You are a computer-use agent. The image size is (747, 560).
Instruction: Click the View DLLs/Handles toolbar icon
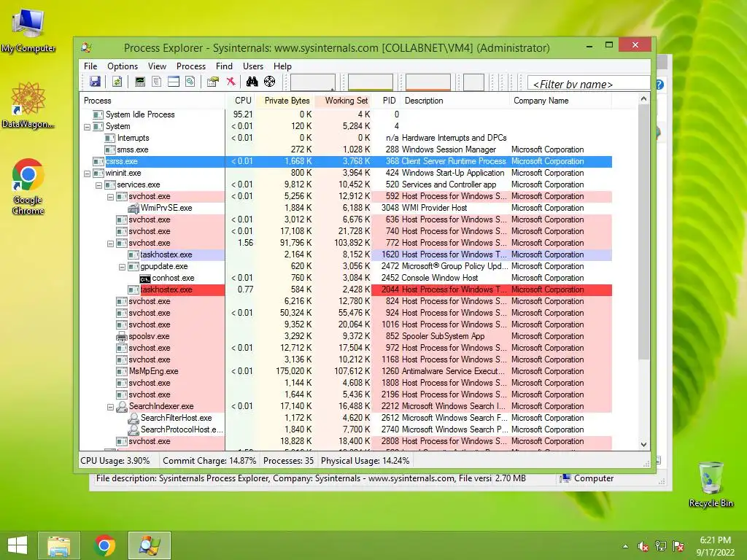[190, 82]
